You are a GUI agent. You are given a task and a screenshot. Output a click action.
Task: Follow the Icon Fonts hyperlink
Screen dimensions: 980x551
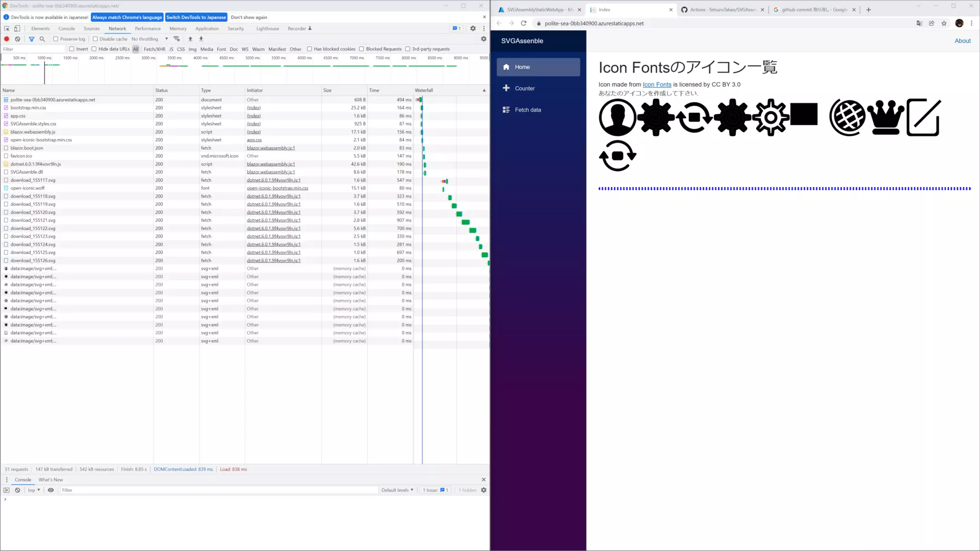pyautogui.click(x=657, y=85)
